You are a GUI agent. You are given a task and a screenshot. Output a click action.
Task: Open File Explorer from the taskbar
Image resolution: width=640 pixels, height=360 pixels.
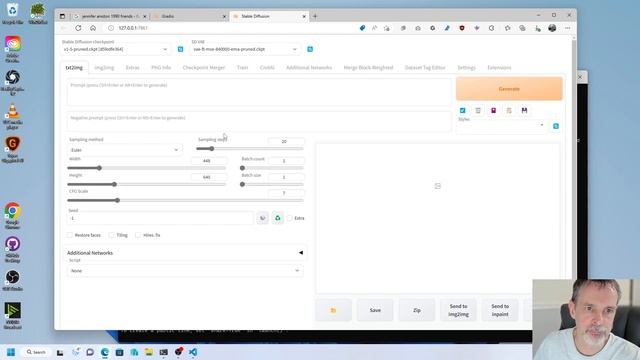click(x=149, y=352)
